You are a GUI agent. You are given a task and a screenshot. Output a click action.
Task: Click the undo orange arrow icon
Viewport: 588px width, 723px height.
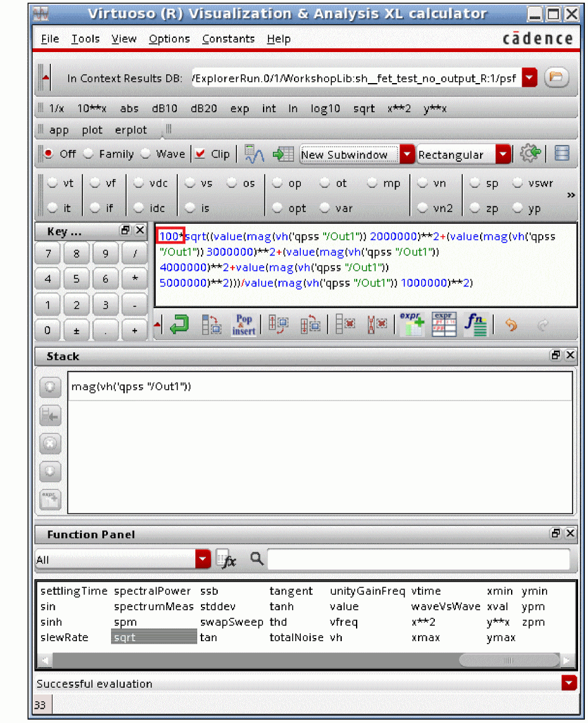click(x=511, y=325)
